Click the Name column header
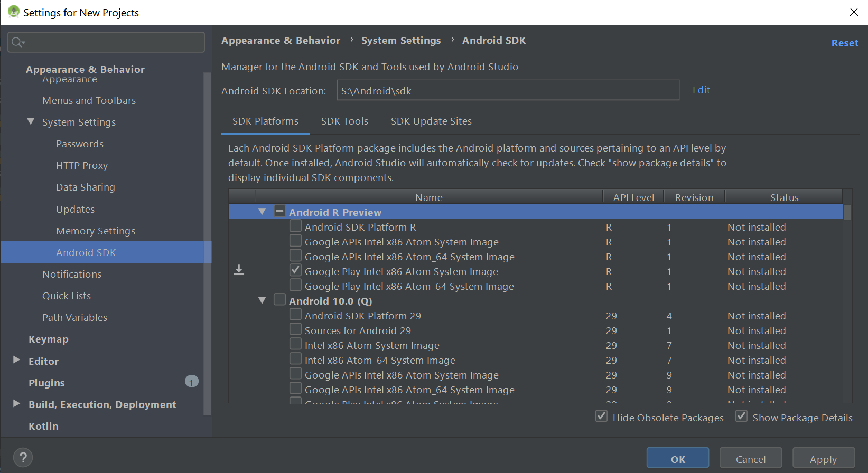 click(428, 197)
